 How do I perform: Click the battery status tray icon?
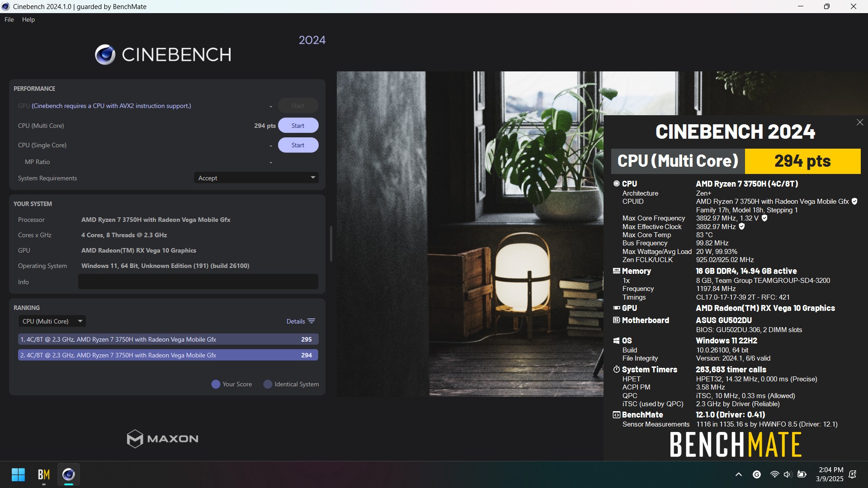802,474
